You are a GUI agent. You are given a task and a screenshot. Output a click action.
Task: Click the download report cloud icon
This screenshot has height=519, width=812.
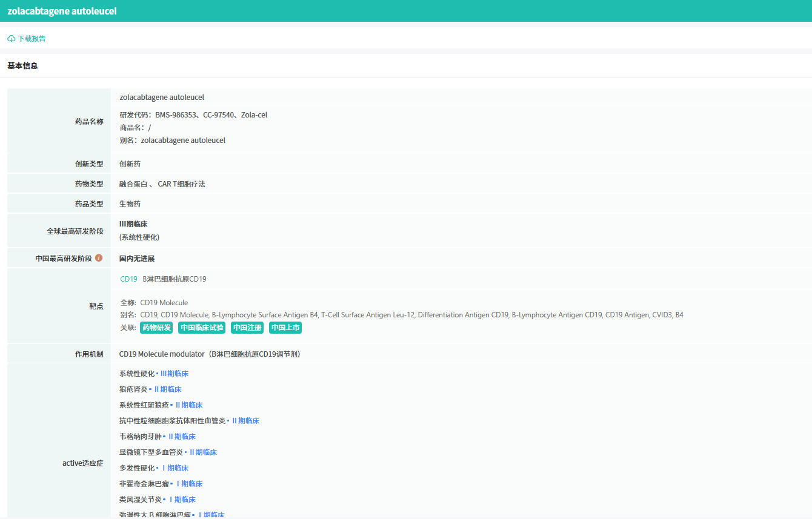pyautogui.click(x=12, y=39)
